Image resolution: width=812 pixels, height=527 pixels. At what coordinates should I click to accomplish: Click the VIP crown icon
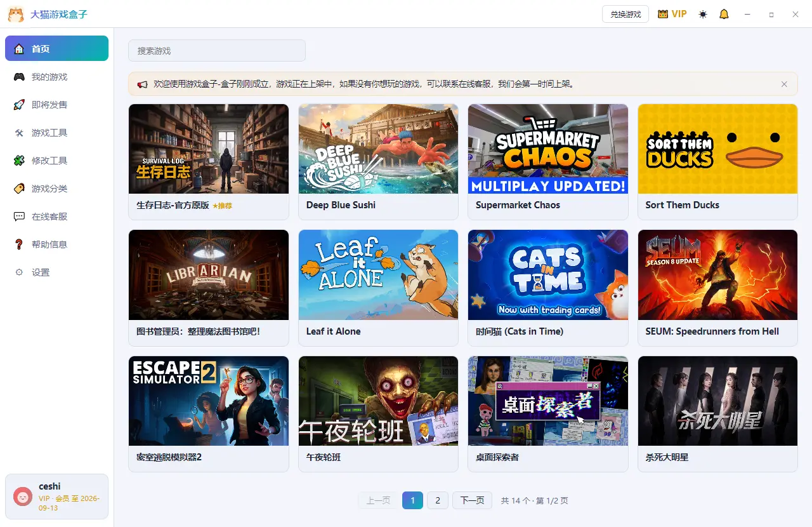(663, 14)
